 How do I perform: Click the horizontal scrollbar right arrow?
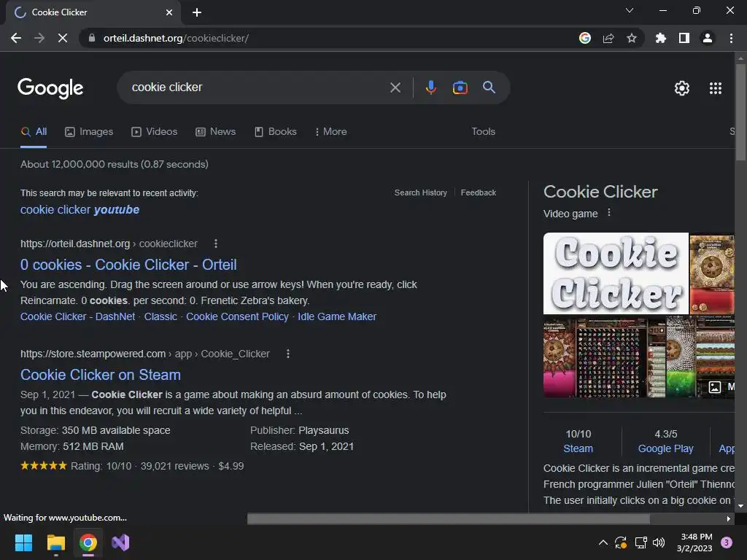tap(729, 518)
